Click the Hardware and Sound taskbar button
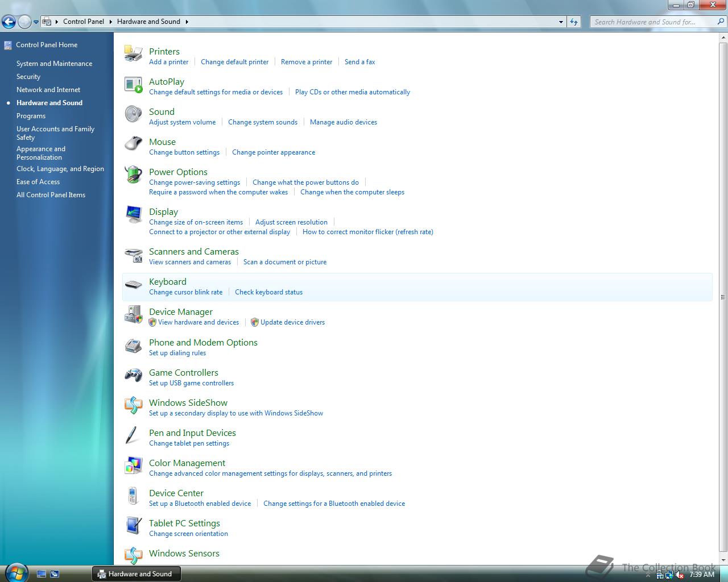The width and height of the screenshot is (728, 582). click(136, 574)
